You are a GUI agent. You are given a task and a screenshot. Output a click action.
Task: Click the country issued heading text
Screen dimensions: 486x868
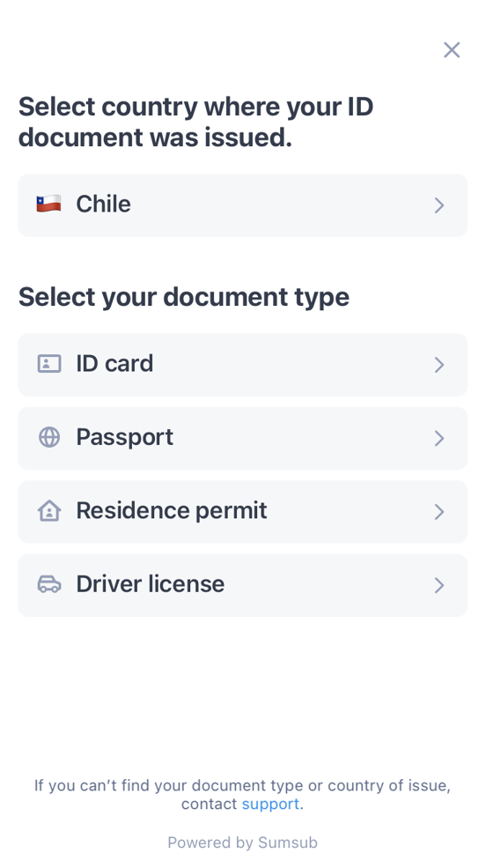click(195, 122)
